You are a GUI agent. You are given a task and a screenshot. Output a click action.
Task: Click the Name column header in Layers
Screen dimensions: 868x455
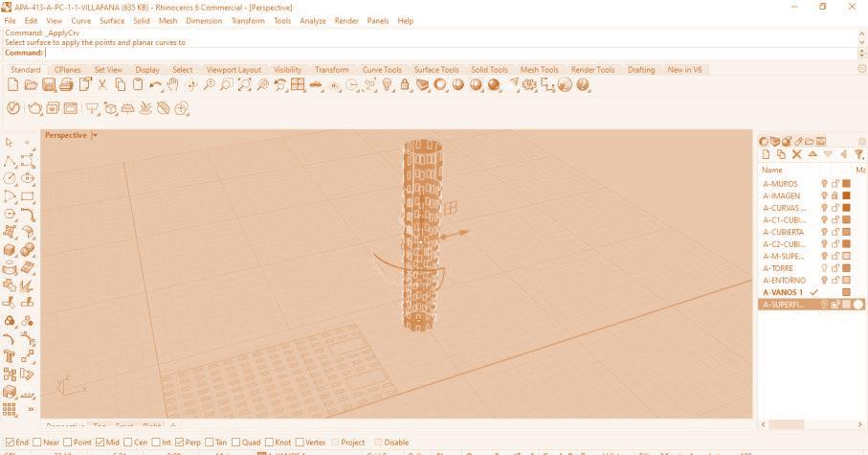[772, 171]
